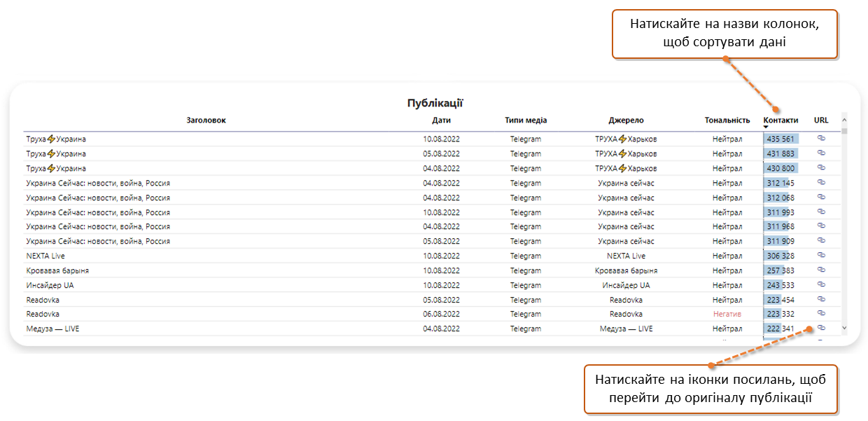Select the 223 332 contacts cell
The image size is (868, 421).
pyautogui.click(x=780, y=315)
